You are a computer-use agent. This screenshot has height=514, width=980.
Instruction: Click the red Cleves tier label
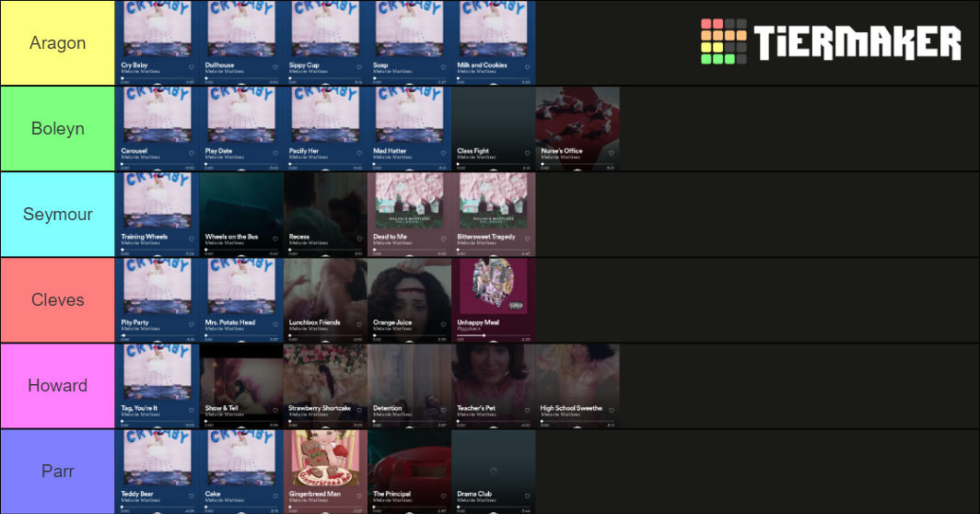57,299
